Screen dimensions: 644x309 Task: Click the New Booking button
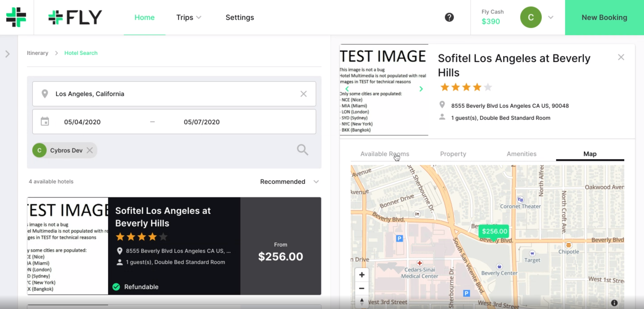pyautogui.click(x=604, y=17)
